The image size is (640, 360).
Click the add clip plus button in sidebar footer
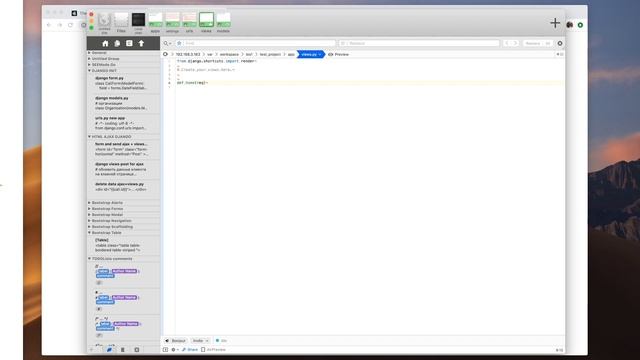[92, 350]
